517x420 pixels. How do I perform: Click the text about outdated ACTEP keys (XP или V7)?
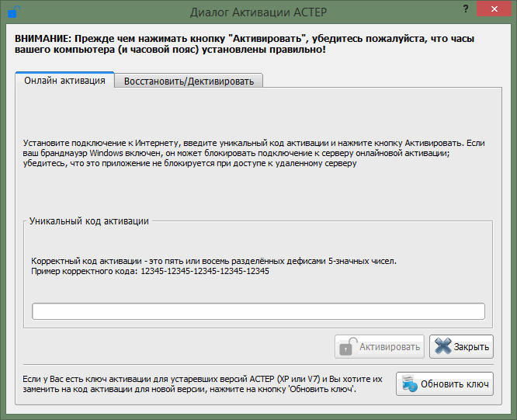[x=203, y=384]
